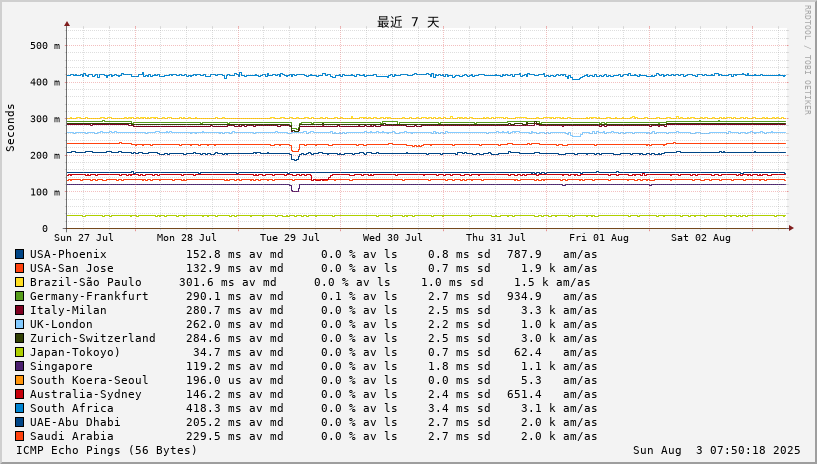Select the South Africa legend label
Screen dimensions: 817x464
coord(71,409)
